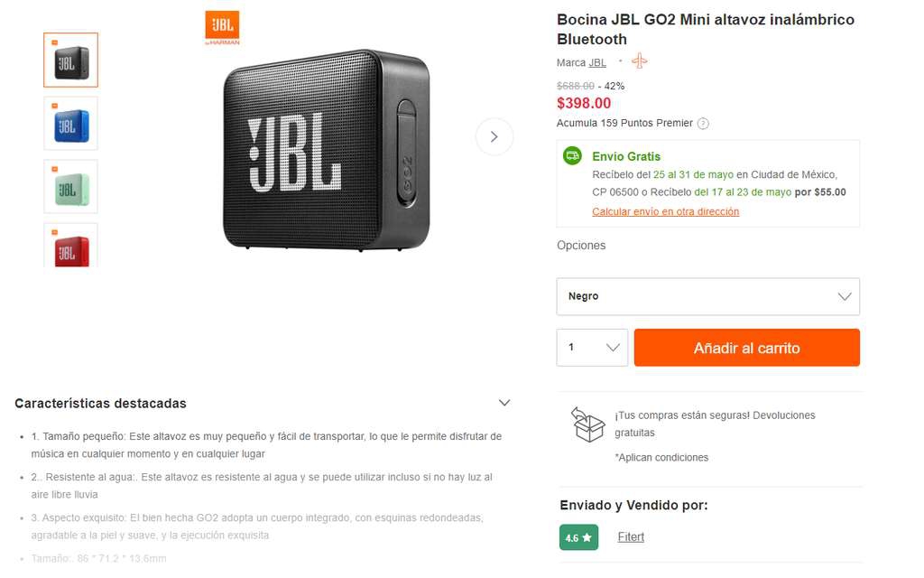This screenshot has width=924, height=578.
Task: Click the main JBL speaker product image
Action: coord(326,149)
